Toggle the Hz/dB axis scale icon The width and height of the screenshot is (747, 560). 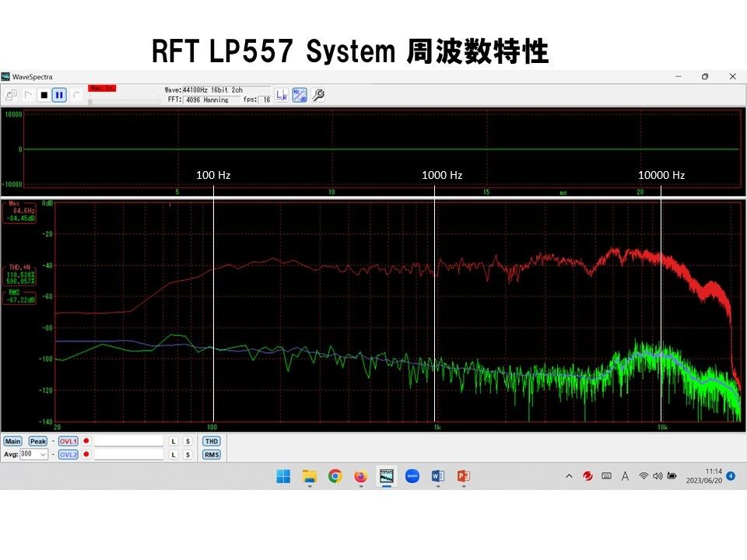299,95
